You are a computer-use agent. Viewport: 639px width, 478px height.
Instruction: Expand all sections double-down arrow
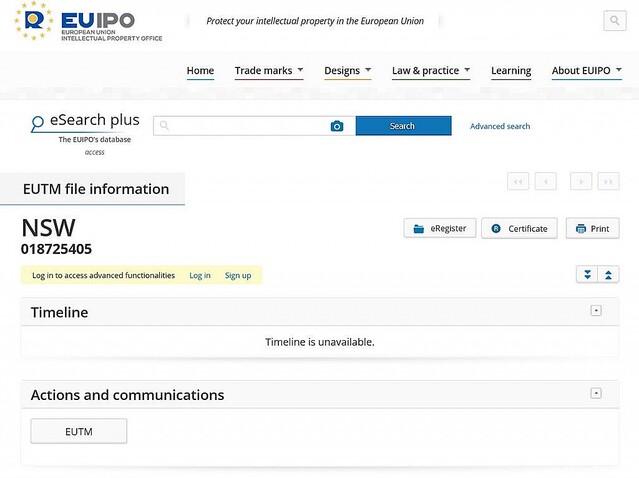(587, 275)
